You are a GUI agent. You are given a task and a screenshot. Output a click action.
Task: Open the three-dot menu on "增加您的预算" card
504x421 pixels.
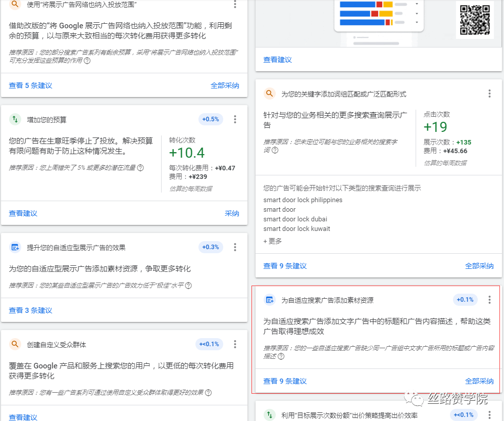click(x=235, y=119)
